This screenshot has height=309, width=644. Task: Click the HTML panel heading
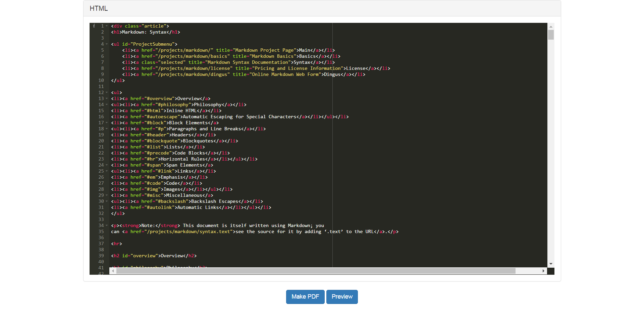99,8
